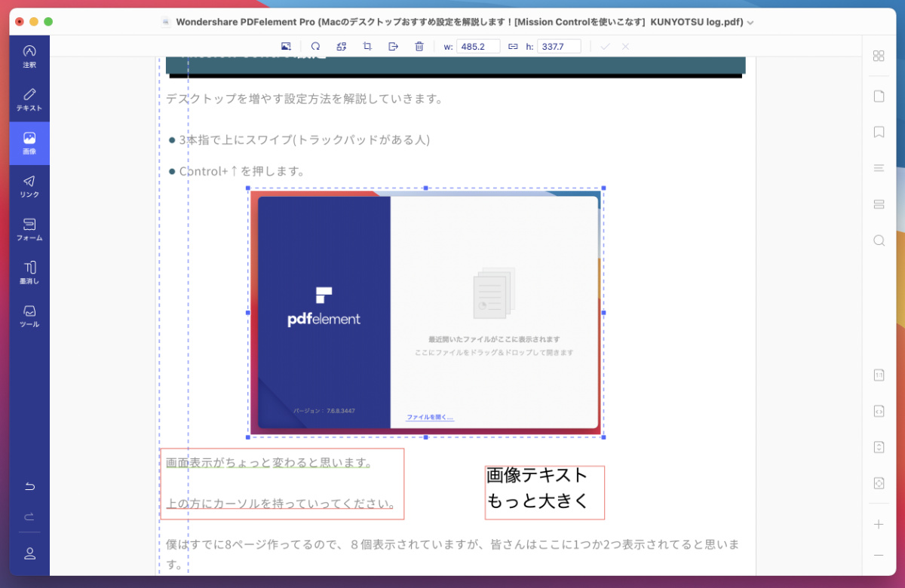
Task: Open the search panel
Action: pos(879,240)
